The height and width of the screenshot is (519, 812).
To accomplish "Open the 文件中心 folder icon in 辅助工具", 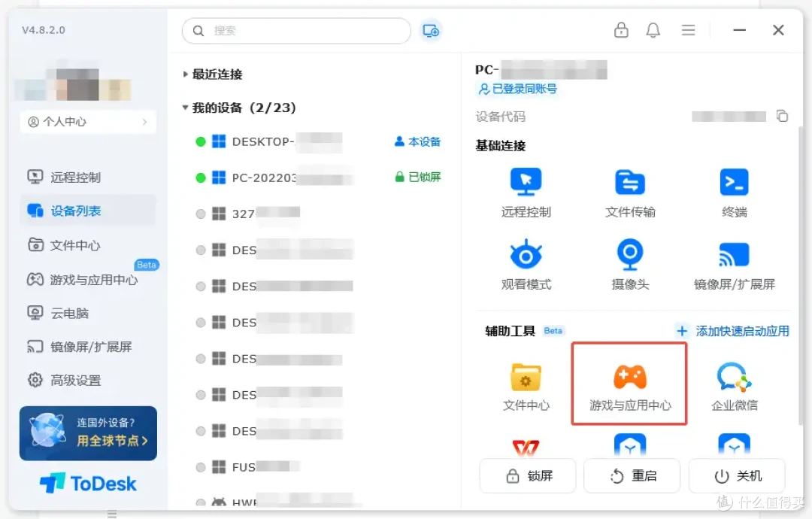I will (x=526, y=387).
